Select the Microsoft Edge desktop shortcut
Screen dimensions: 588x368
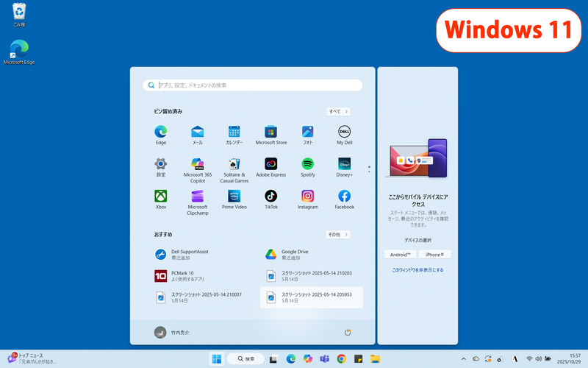pyautogui.click(x=19, y=52)
